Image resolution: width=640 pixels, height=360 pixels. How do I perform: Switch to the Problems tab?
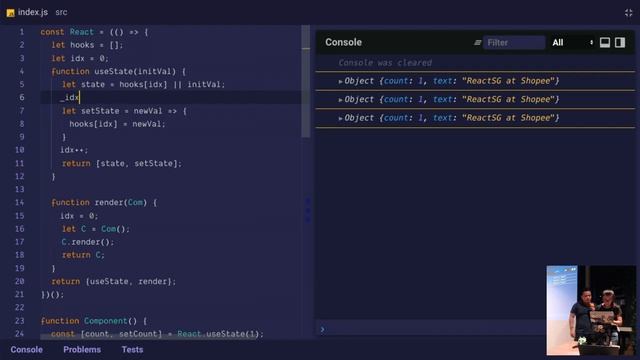[x=82, y=350]
